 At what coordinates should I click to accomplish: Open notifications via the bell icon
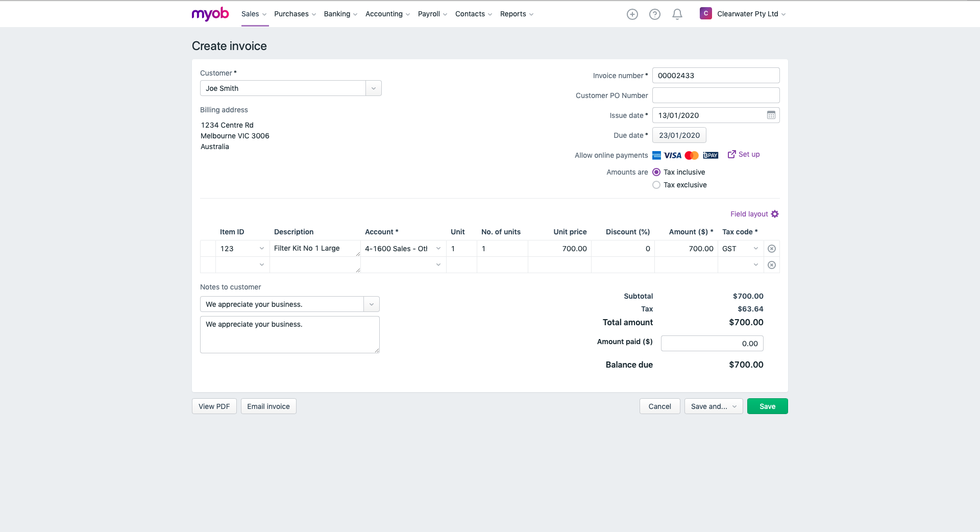pyautogui.click(x=677, y=14)
